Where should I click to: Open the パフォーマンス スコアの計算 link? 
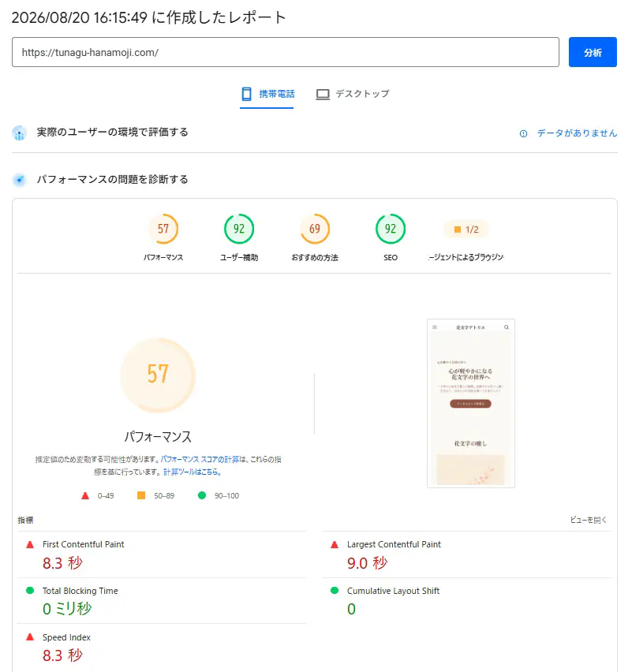pyautogui.click(x=200, y=459)
